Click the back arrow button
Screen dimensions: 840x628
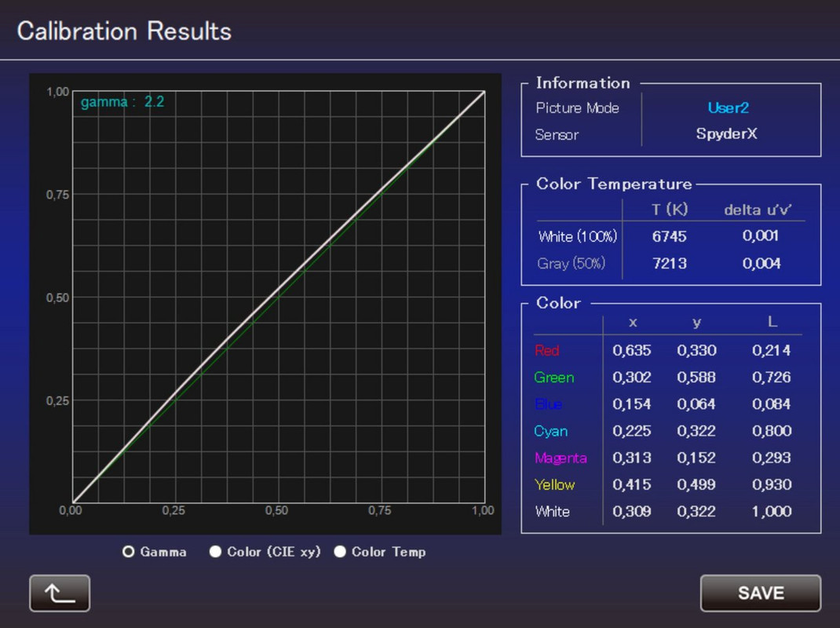(x=60, y=593)
